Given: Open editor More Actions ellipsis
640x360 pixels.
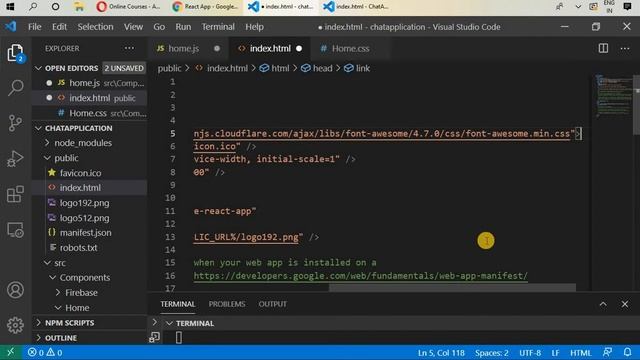Looking at the screenshot, I should [x=625, y=48].
